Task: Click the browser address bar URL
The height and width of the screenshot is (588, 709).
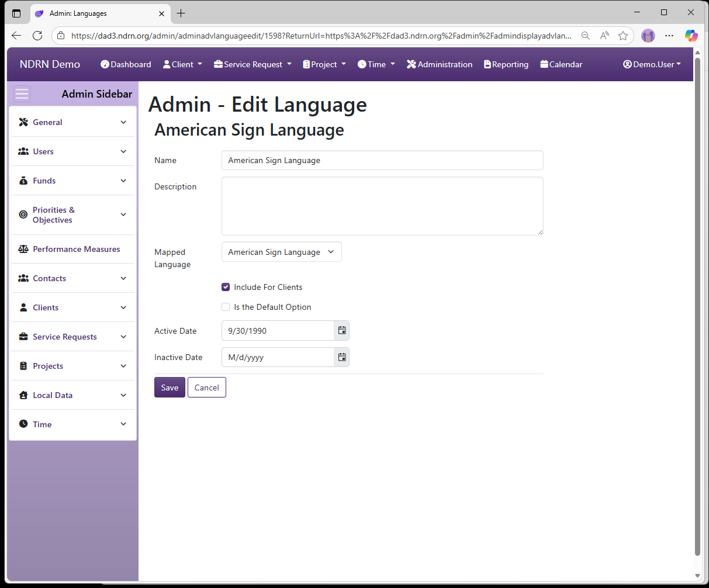Action: coord(321,36)
